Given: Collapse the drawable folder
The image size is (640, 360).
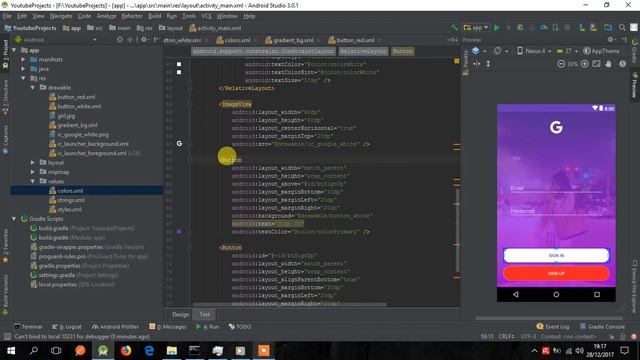Looking at the screenshot, I should tap(33, 88).
